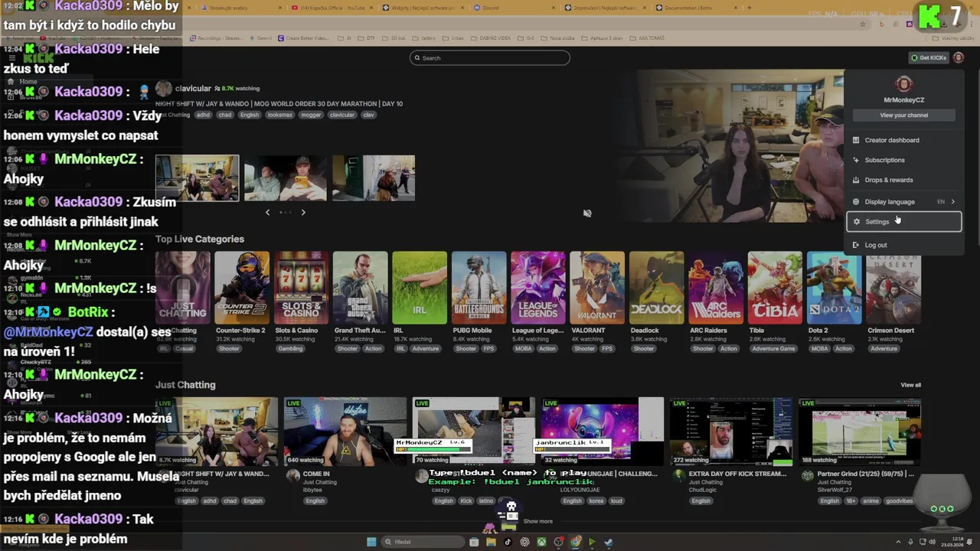This screenshot has height=551, width=980.
Task: Open Windows Start menu
Action: pyautogui.click(x=371, y=542)
